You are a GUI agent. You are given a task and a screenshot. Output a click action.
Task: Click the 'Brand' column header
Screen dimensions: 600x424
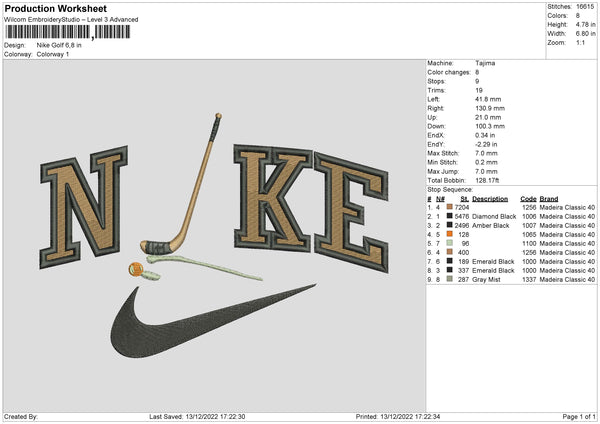549,199
